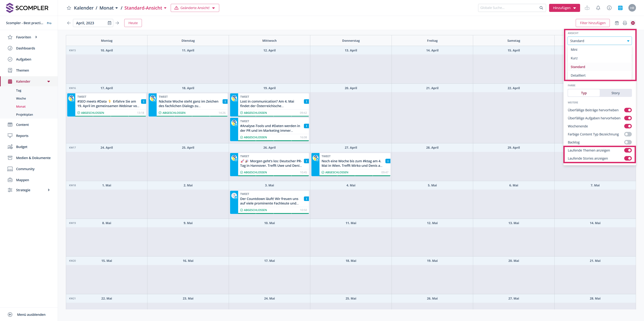Image resolution: width=644 pixels, height=321 pixels.
Task: Select Detailliert in Ansicht list
Action: pyautogui.click(x=578, y=75)
